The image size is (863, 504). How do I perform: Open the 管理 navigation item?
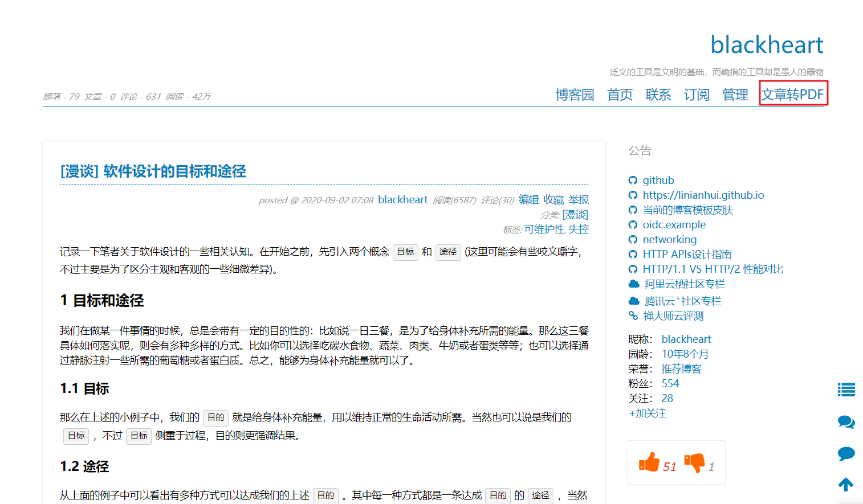tap(735, 95)
